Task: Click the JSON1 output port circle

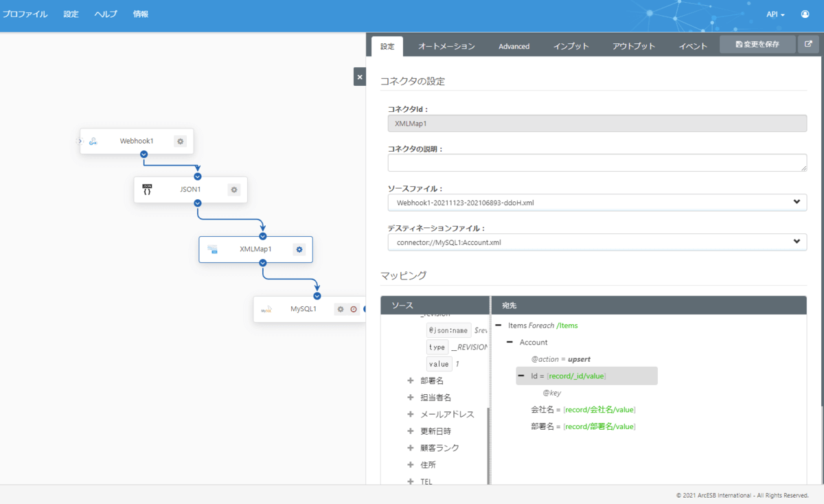Action: coord(198,203)
